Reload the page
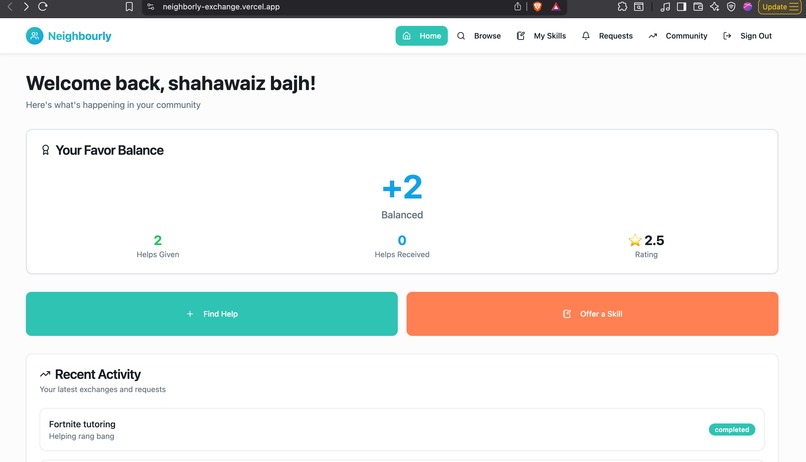 [x=43, y=7]
